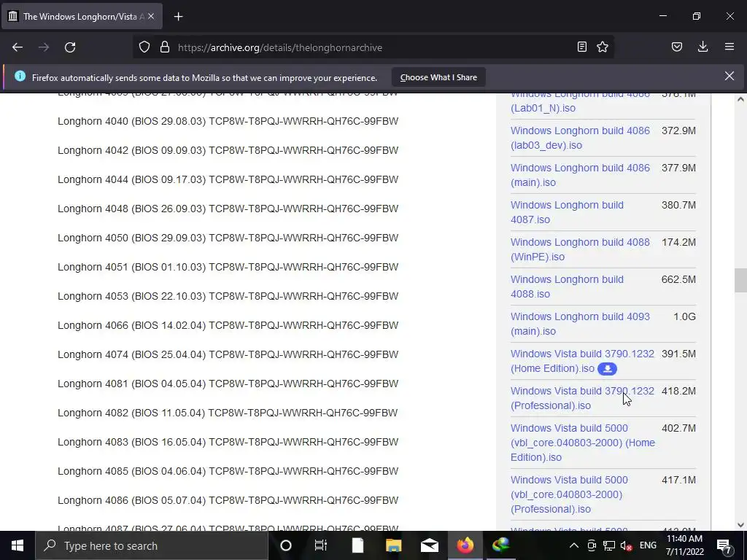Open Vista build 3790.1232 (Home Edition).iso link
Image resolution: width=747 pixels, height=560 pixels.
click(582, 360)
